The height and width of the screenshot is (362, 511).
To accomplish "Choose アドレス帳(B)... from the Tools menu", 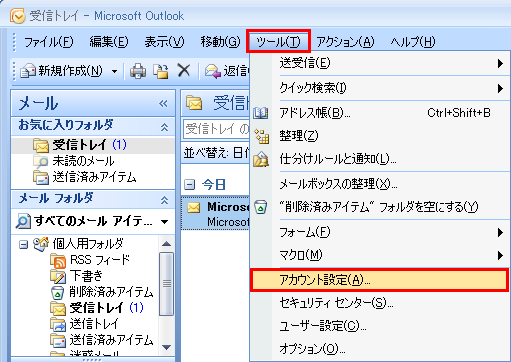I will 380,113.
